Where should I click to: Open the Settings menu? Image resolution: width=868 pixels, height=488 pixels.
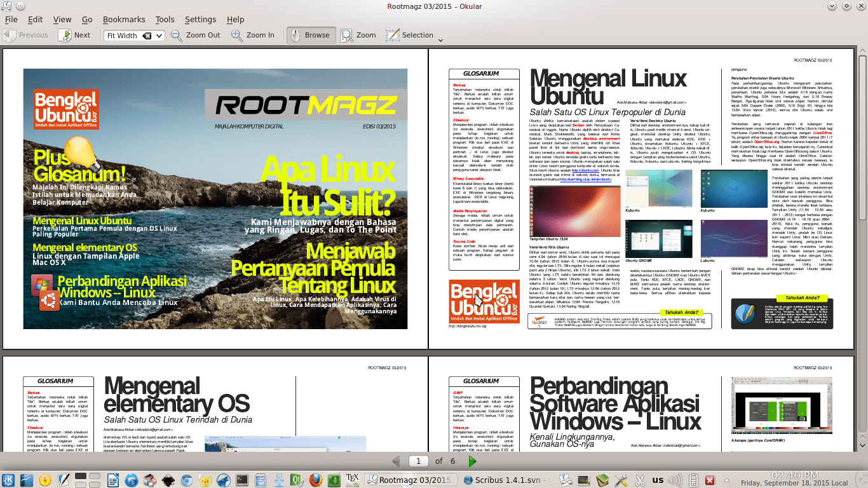[x=200, y=20]
